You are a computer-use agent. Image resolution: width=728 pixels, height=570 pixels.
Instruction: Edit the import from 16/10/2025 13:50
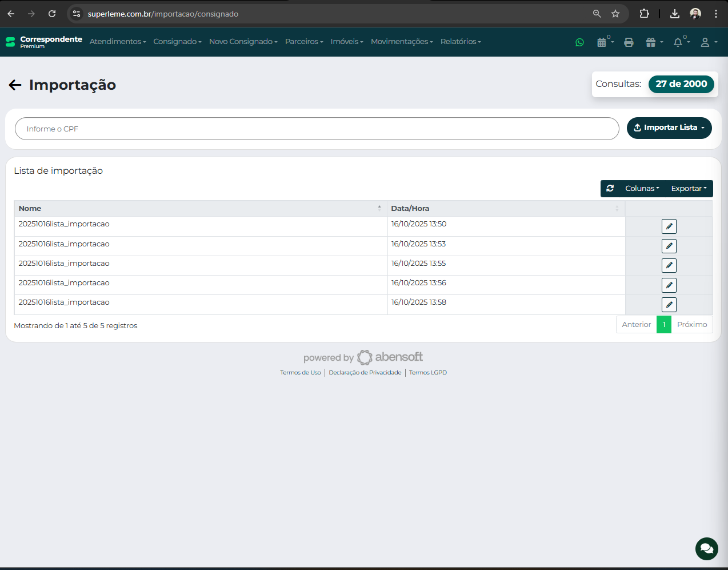tap(669, 226)
